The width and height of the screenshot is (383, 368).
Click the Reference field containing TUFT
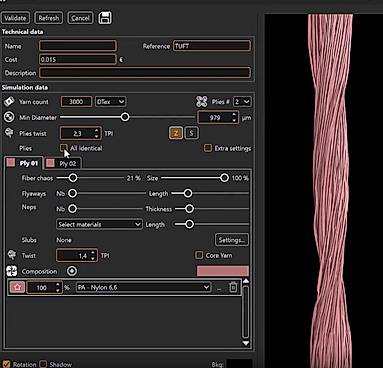pyautogui.click(x=212, y=46)
